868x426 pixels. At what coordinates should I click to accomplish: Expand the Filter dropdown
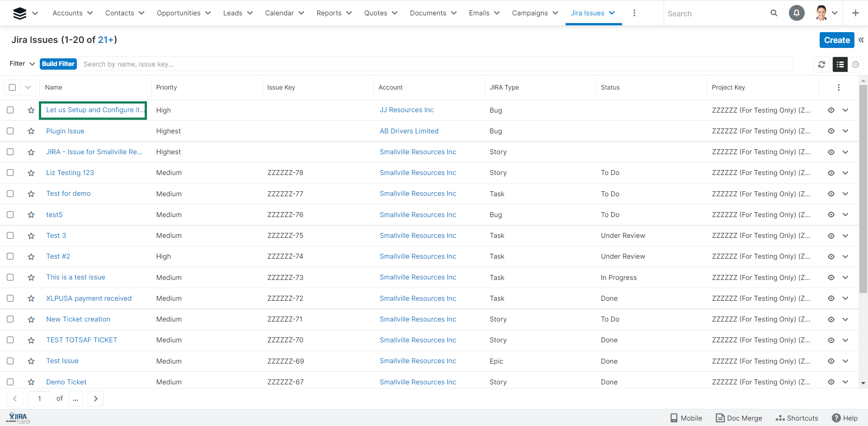tap(22, 64)
